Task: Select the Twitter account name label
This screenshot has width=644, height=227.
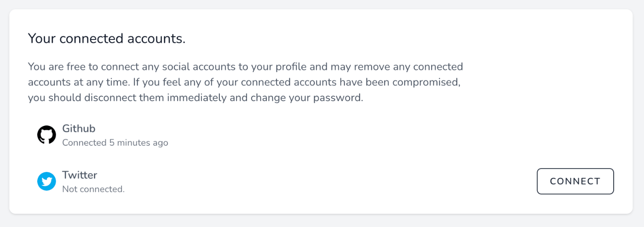Action: point(80,175)
